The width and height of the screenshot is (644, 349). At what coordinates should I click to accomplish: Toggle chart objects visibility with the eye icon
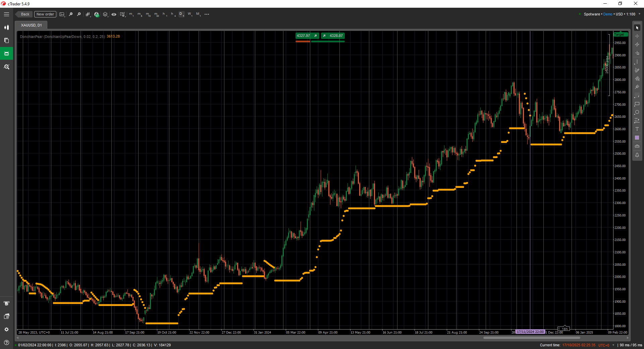(114, 14)
